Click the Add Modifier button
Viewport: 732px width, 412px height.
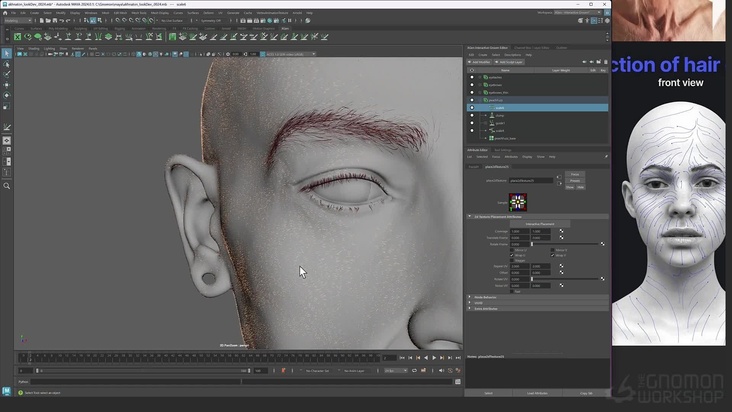[x=480, y=62]
